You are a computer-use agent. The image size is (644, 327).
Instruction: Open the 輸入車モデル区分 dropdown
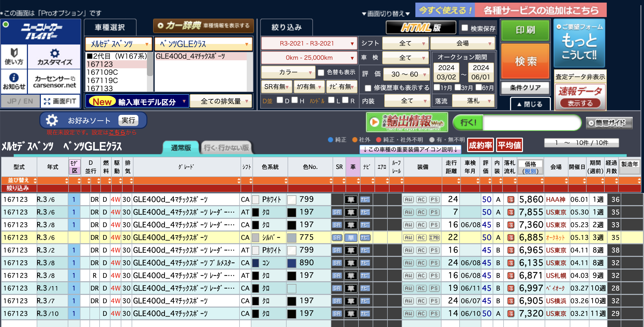137,101
